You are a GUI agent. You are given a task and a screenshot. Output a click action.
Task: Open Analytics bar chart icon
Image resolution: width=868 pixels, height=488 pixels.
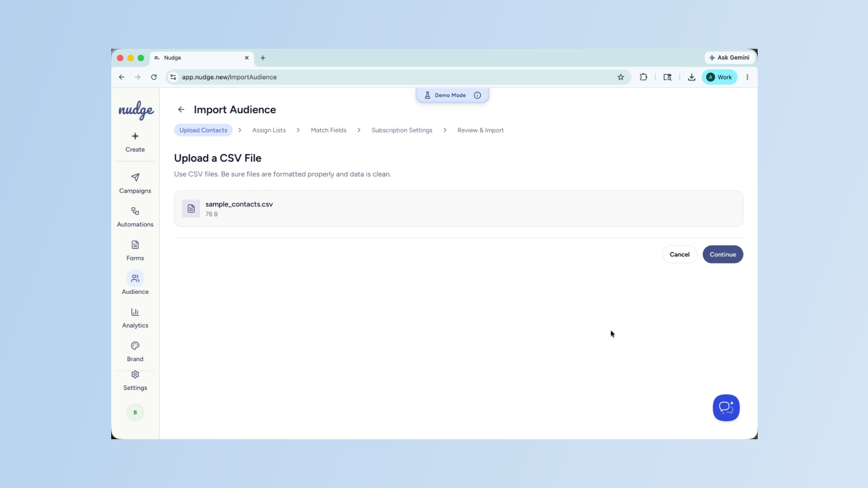click(135, 312)
